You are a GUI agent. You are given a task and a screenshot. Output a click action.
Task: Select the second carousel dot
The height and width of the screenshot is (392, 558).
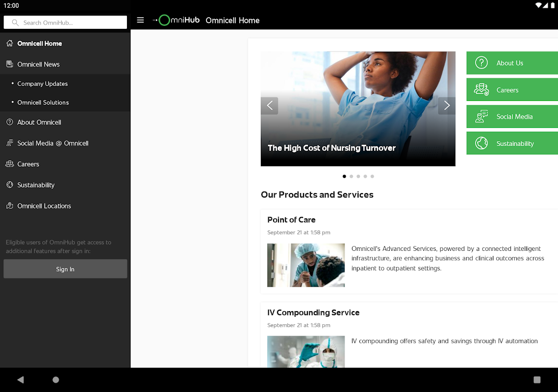pyautogui.click(x=351, y=176)
